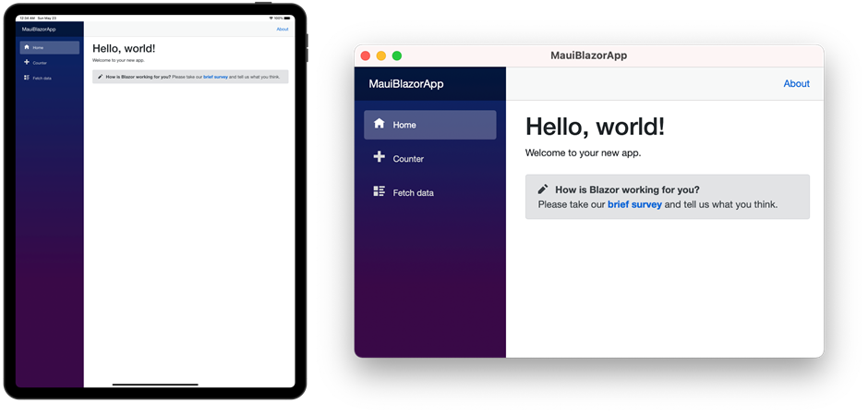Screen dimensions: 868x416
Task: Tap the brief survey link on the iPad
Action: point(215,77)
